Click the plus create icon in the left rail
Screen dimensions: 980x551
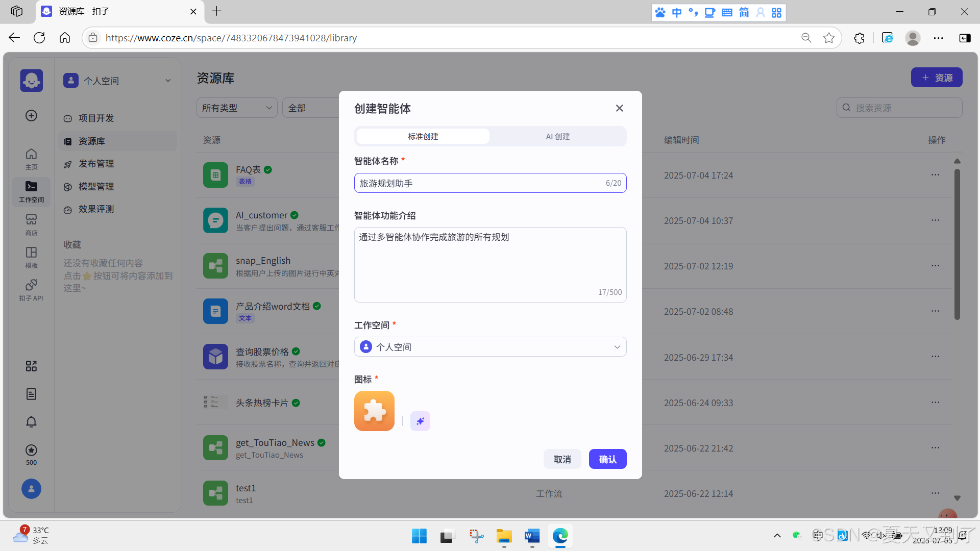click(31, 116)
